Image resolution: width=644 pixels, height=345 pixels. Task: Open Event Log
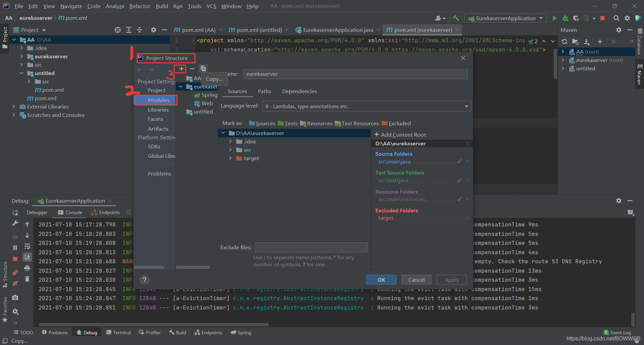tap(618, 333)
